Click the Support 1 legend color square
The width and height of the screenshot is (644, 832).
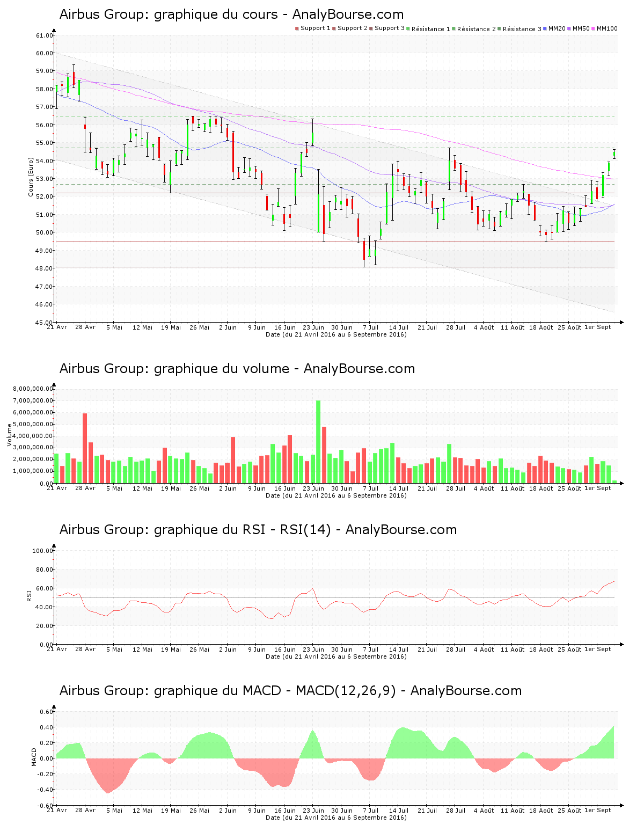pos(297,28)
